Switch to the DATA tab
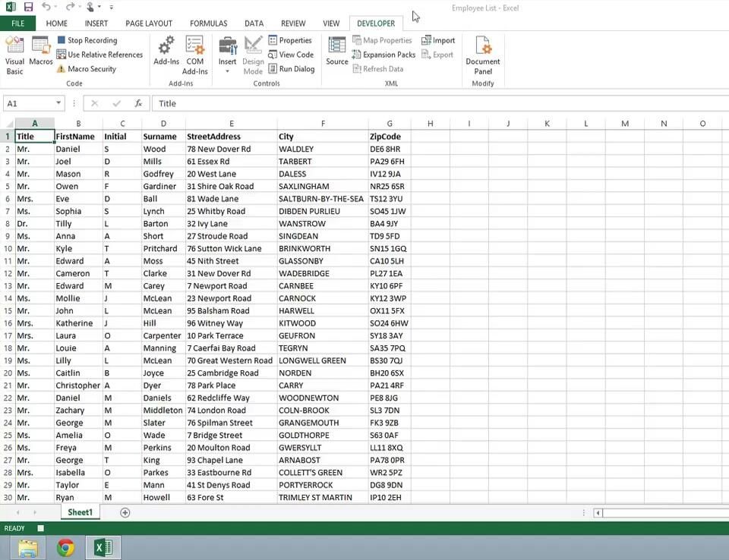Viewport: 729px width, 560px height. (x=254, y=24)
